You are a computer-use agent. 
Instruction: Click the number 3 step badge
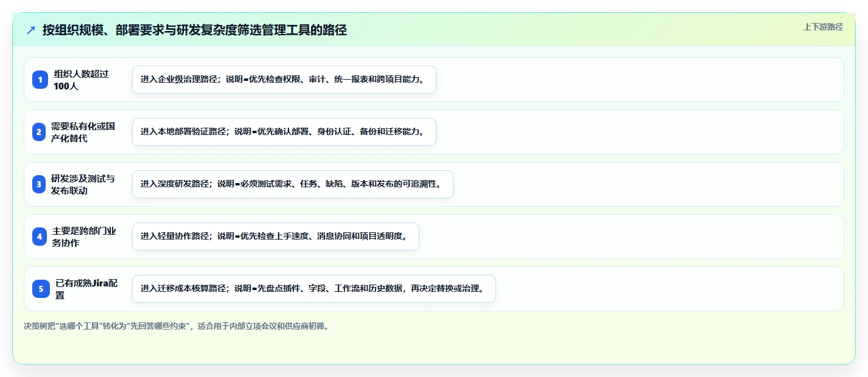[x=39, y=184]
